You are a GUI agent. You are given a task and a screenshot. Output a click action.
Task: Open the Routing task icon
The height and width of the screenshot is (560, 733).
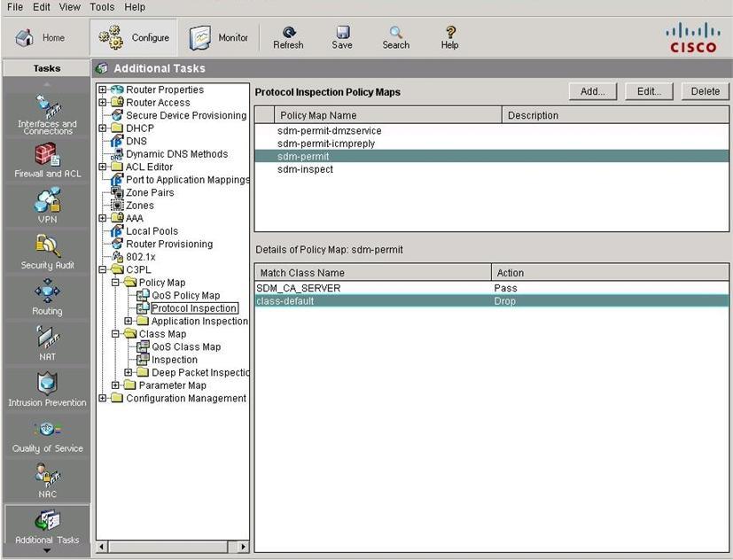click(x=47, y=292)
